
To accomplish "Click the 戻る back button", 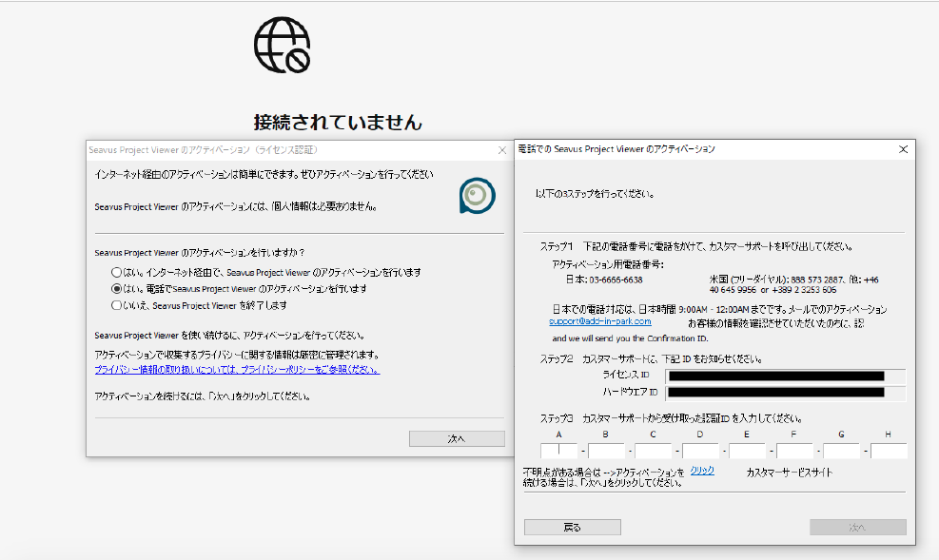I will click(573, 527).
